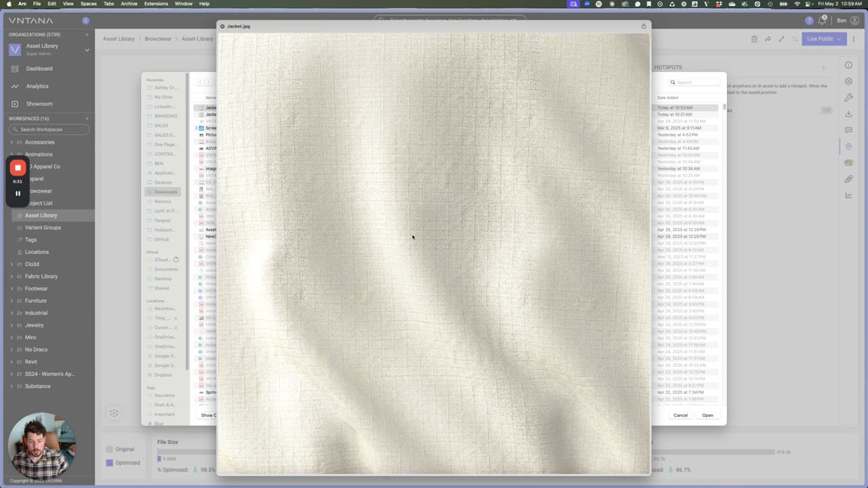
Task: Go to Dashboard
Action: pos(39,68)
